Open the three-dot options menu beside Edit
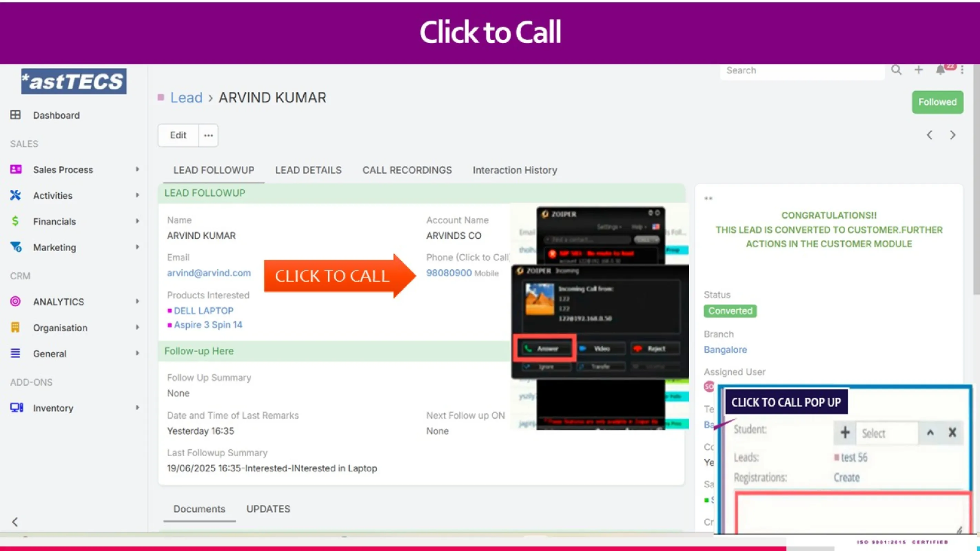The width and height of the screenshot is (980, 551). tap(208, 135)
